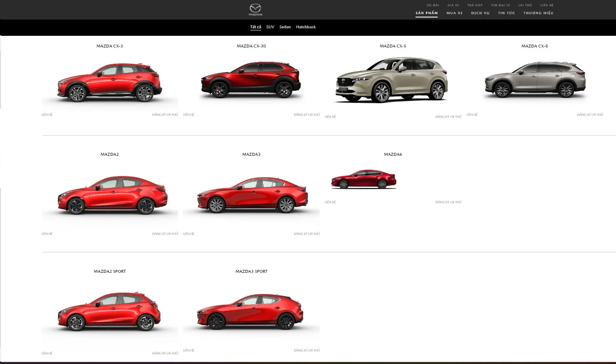Click LIÊN HỆ under Mazda6

click(x=331, y=202)
